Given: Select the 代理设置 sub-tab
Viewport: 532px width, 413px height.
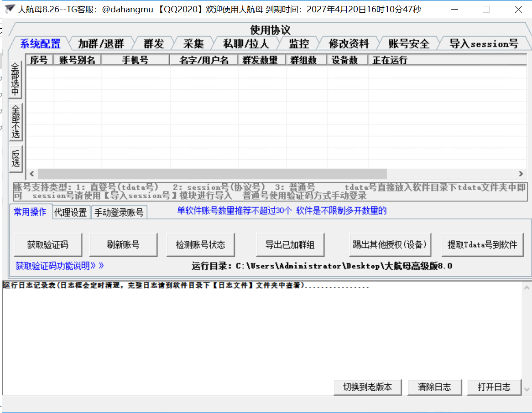Looking at the screenshot, I should tap(70, 212).
